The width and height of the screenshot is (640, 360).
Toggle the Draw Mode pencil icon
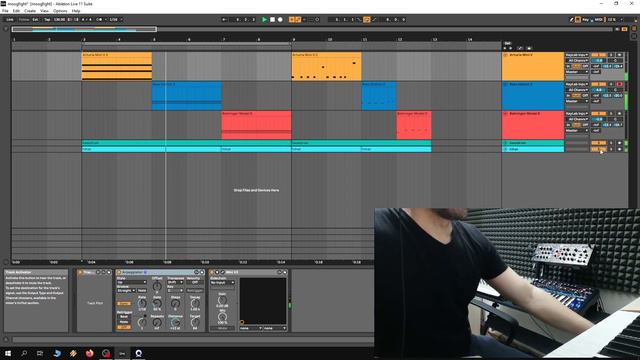pos(572,19)
